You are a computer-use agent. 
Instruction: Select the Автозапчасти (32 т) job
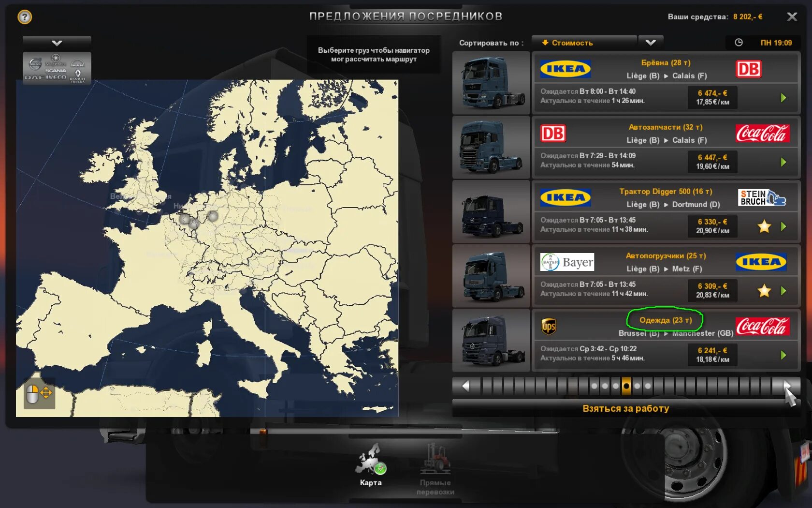(666, 148)
